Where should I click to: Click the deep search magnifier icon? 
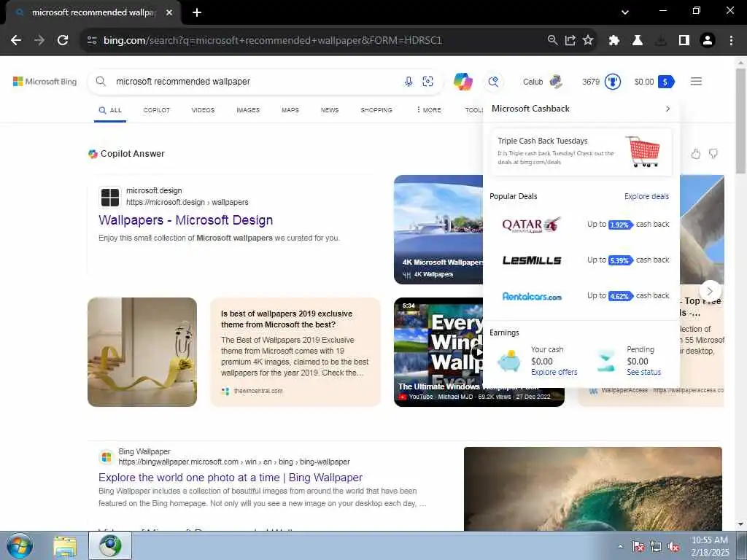coord(494,82)
